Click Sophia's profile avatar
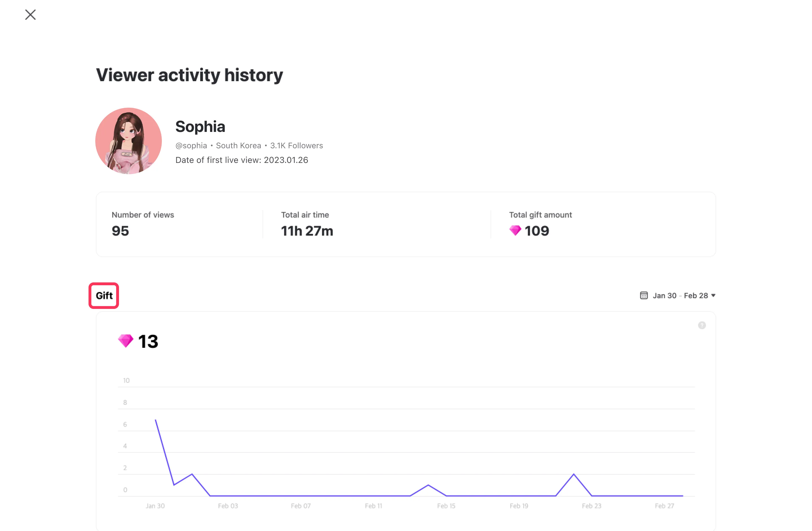 (x=128, y=141)
